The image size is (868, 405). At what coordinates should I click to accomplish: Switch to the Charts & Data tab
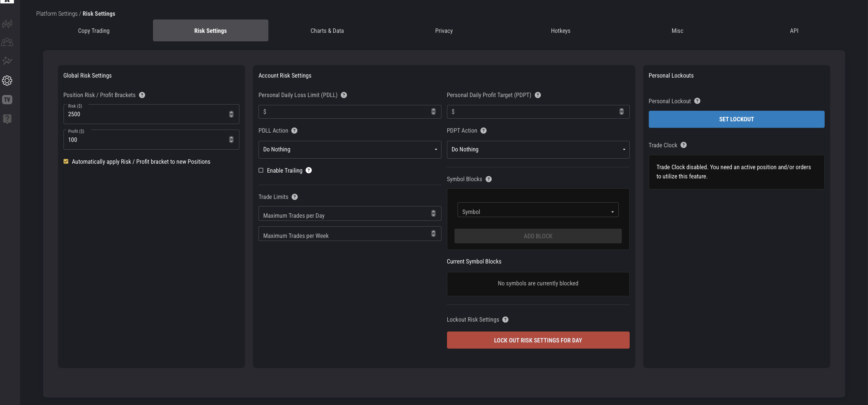click(327, 31)
